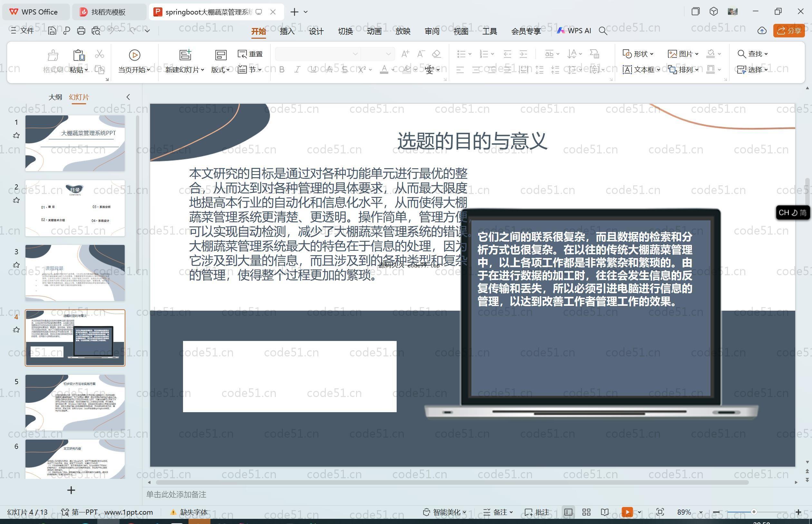Switch to the 大纲 outline tab
The height and width of the screenshot is (524, 812).
pos(55,97)
